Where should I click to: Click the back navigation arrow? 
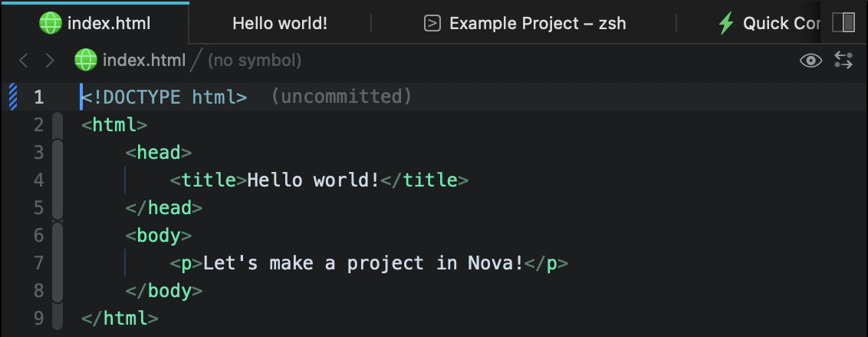(24, 60)
